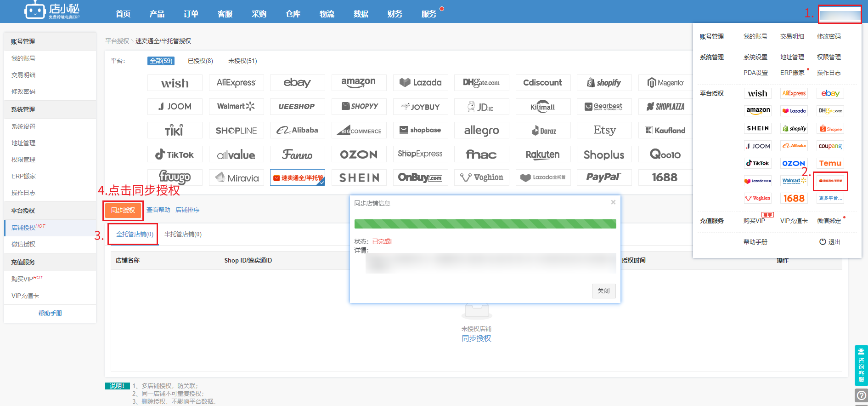Screen dimensions: 868x406
Task: Filter platforms by 全部(59)
Action: (x=161, y=61)
